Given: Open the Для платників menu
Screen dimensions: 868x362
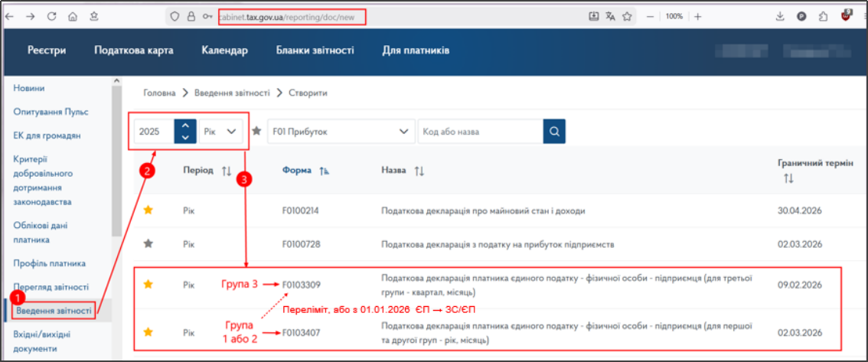Looking at the screenshot, I should (416, 51).
